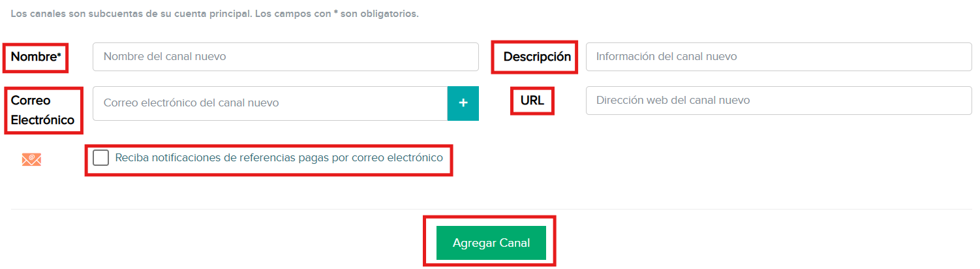Screen dimensions: 980x269
Task: Enable paid reference email notifications checkbox
Action: click(101, 158)
